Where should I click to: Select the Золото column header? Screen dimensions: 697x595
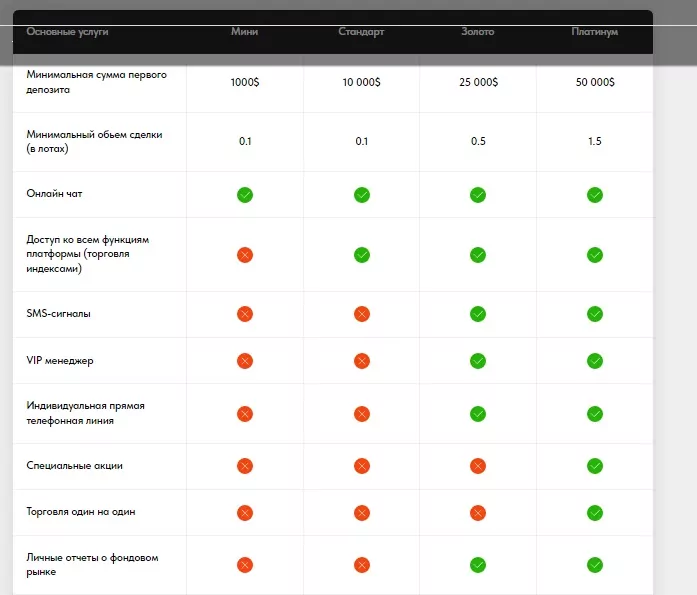478,32
